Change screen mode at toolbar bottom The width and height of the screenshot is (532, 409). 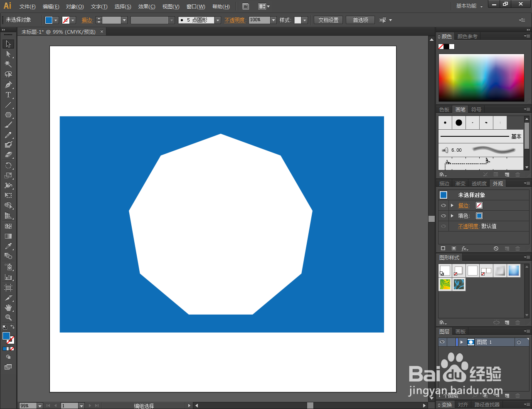8,367
